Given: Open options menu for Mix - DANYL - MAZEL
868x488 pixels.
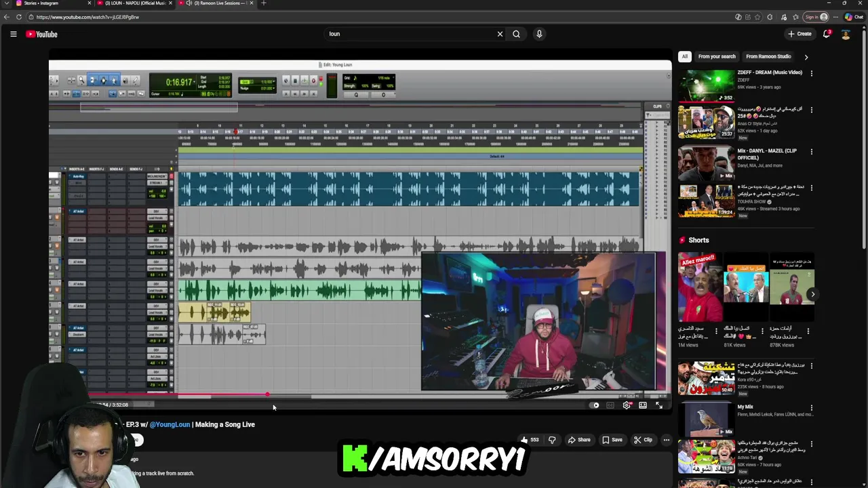Looking at the screenshot, I should [812, 152].
